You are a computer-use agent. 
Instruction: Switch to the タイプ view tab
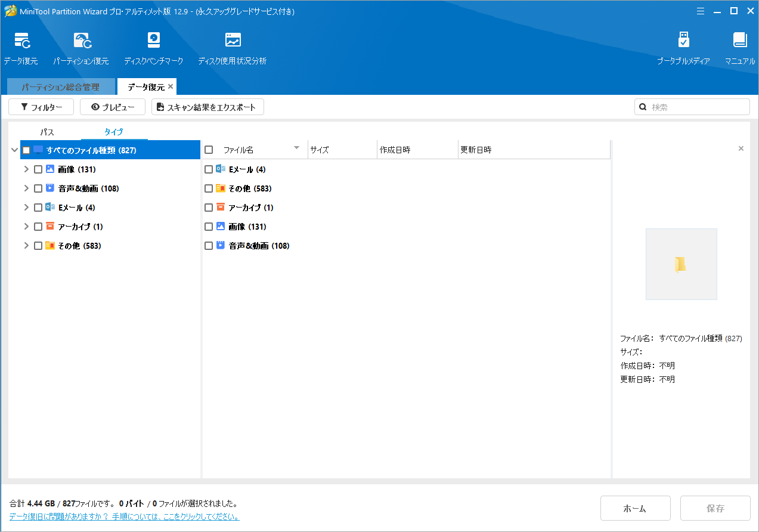coord(114,132)
